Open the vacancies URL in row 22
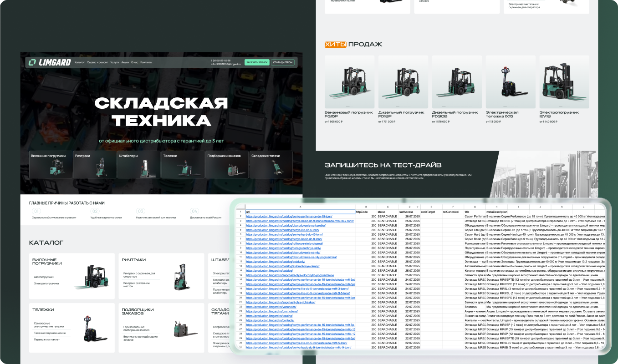The height and width of the screenshot is (364, 618). coord(271,307)
